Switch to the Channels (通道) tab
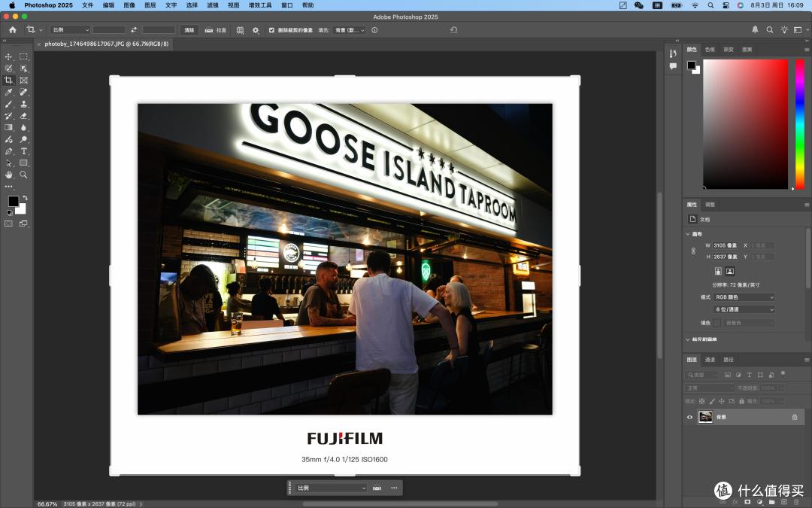Image resolution: width=812 pixels, height=508 pixels. pyautogui.click(x=710, y=360)
